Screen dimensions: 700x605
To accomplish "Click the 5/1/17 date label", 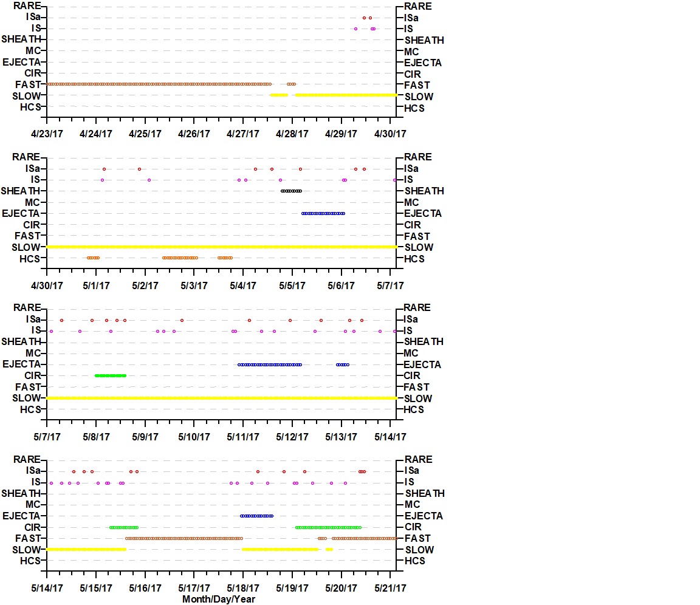I will coord(96,285).
